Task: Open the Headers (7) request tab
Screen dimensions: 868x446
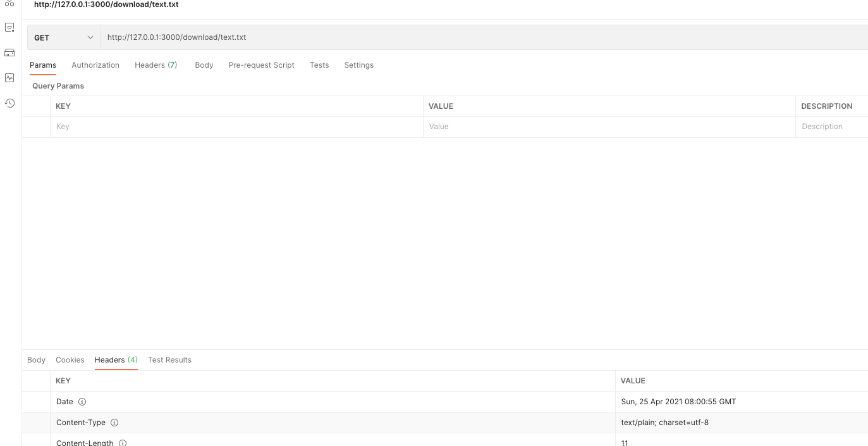Action: click(x=156, y=65)
